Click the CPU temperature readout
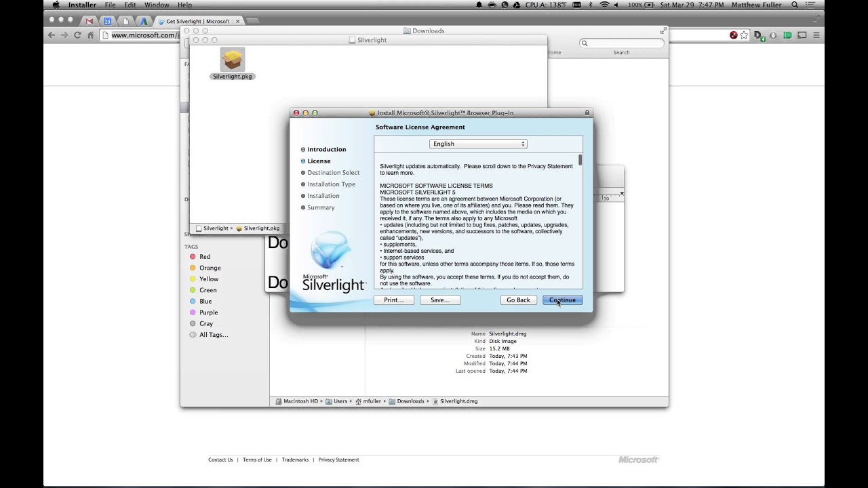This screenshot has height=488, width=868. 546,5
